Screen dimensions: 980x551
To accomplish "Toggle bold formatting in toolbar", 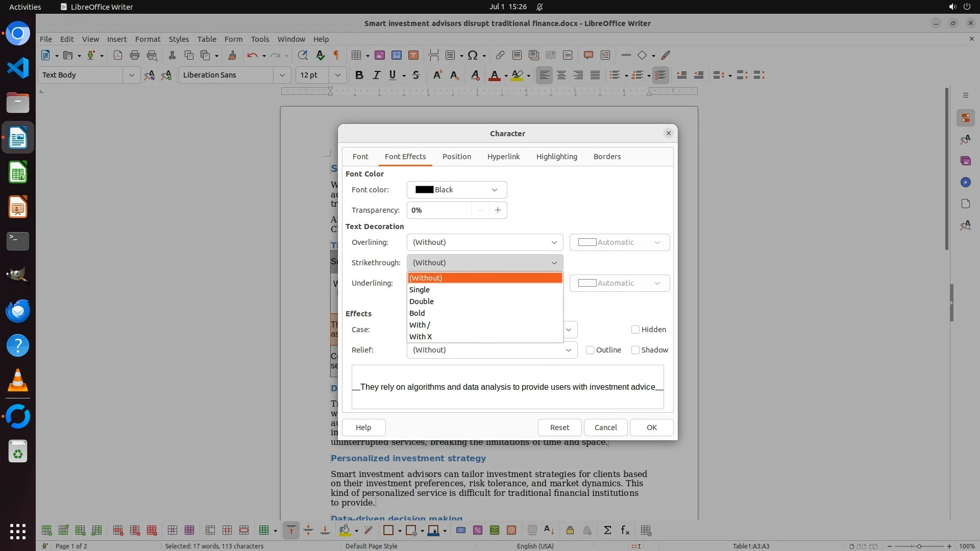I will pos(359,75).
